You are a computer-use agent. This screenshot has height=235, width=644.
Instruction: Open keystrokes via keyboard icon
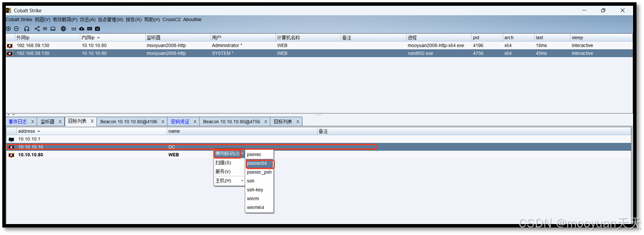pyautogui.click(x=89, y=29)
